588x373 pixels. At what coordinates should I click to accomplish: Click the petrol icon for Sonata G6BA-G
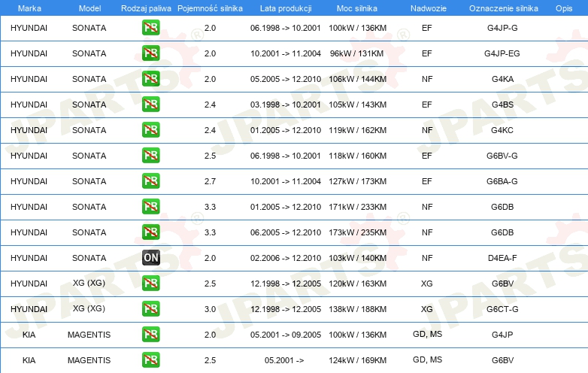[x=150, y=181]
